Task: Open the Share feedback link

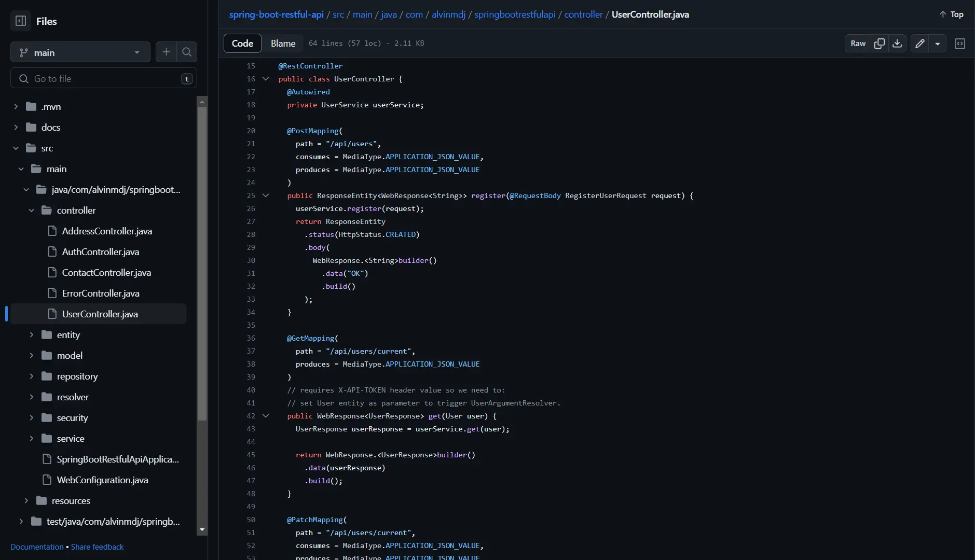Action: click(x=98, y=547)
